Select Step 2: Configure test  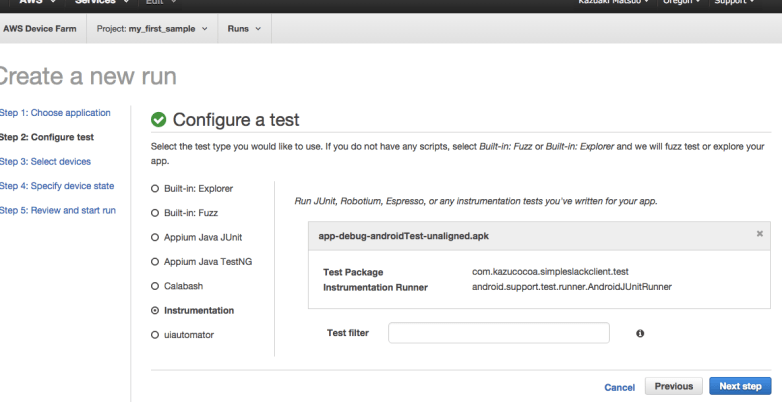[x=46, y=137]
